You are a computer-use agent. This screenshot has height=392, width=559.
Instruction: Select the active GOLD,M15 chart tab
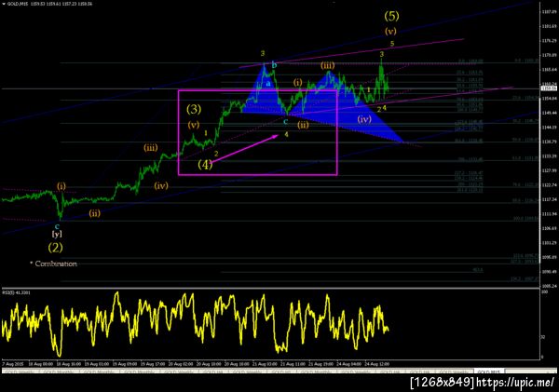(489, 372)
